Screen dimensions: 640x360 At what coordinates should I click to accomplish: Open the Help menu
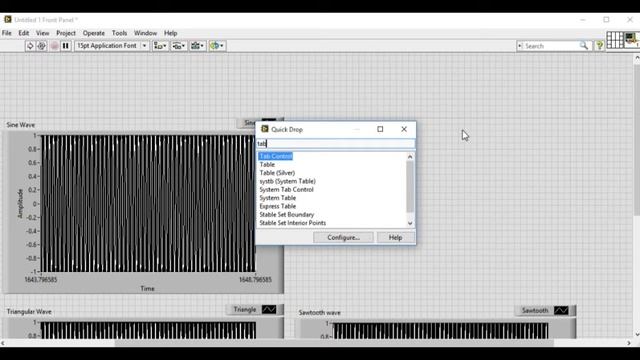coord(170,33)
